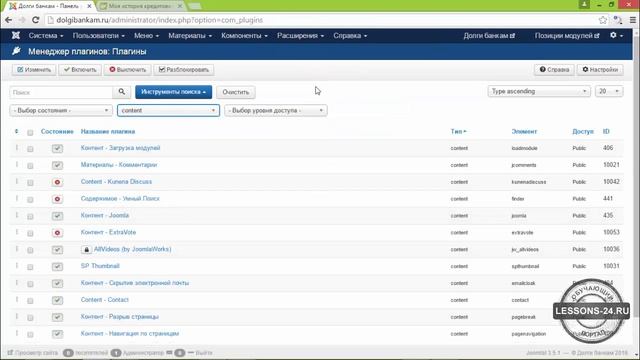Image resolution: width=640 pixels, height=360 pixels.
Task: Open the 20 items per page dropdown
Action: tap(609, 91)
